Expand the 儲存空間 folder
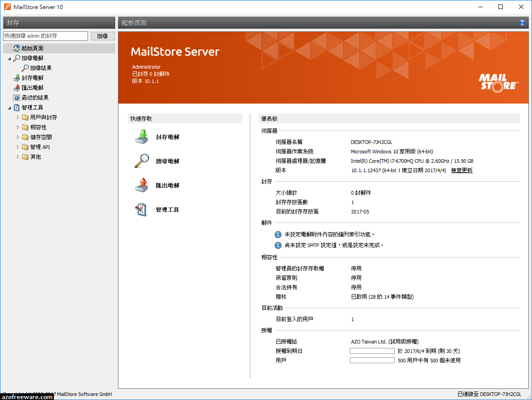532x400 pixels. (x=18, y=137)
